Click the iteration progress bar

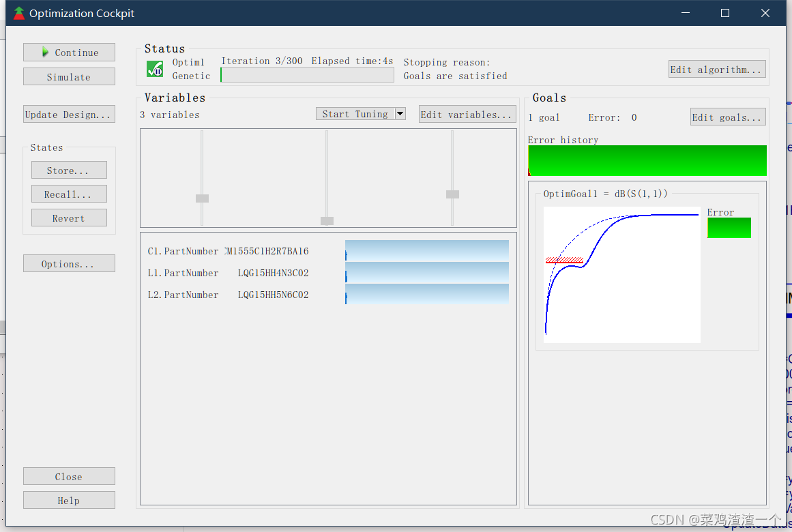[x=307, y=75]
